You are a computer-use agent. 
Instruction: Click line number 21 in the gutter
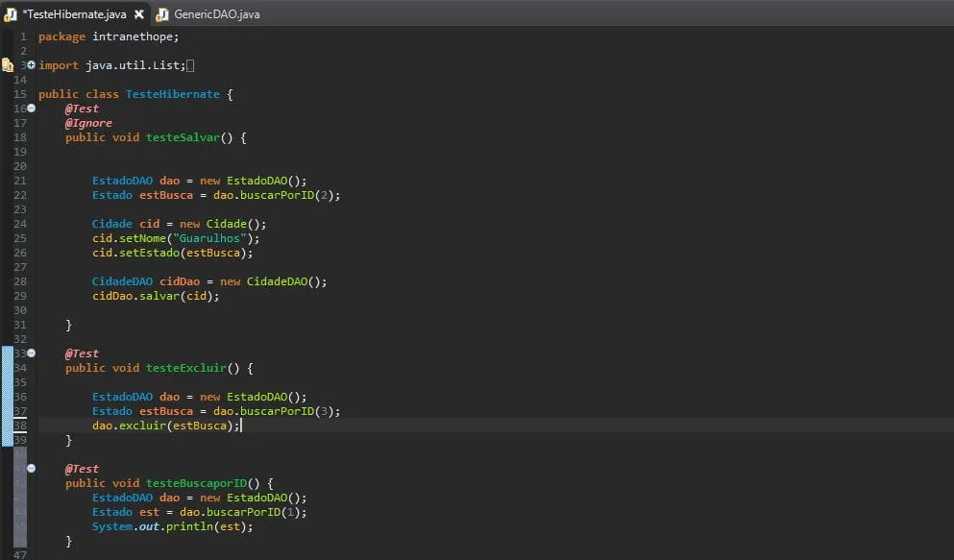click(x=19, y=181)
